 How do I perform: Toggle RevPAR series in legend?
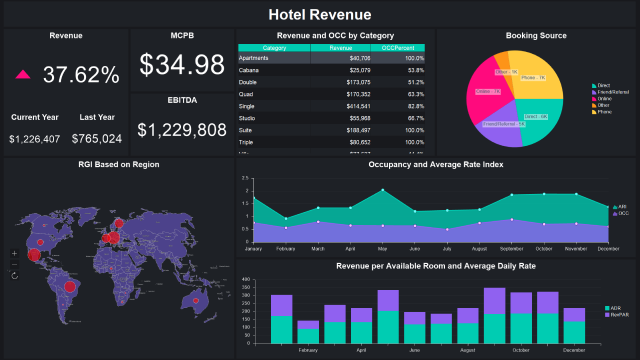click(617, 315)
